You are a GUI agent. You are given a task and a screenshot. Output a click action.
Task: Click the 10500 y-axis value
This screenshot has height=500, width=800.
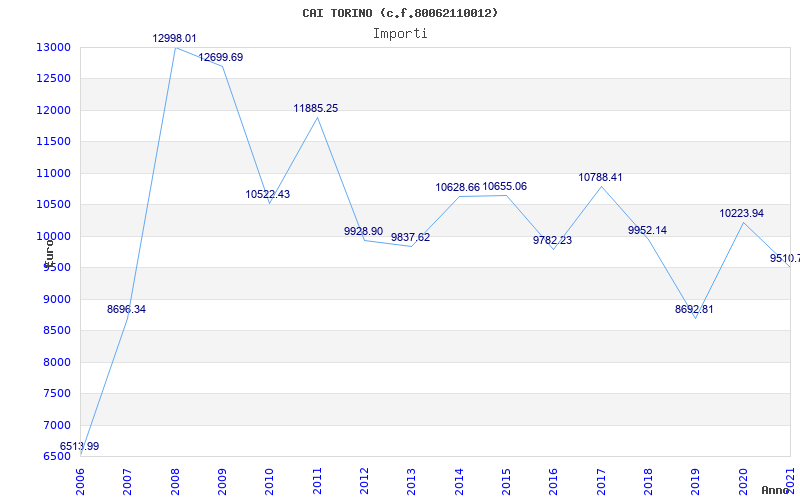tap(53, 205)
